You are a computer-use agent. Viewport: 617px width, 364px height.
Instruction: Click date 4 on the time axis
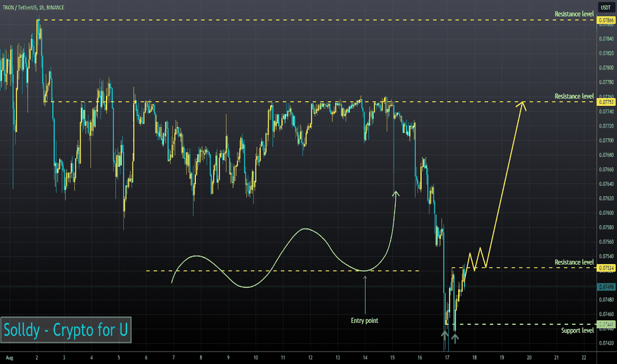click(91, 357)
